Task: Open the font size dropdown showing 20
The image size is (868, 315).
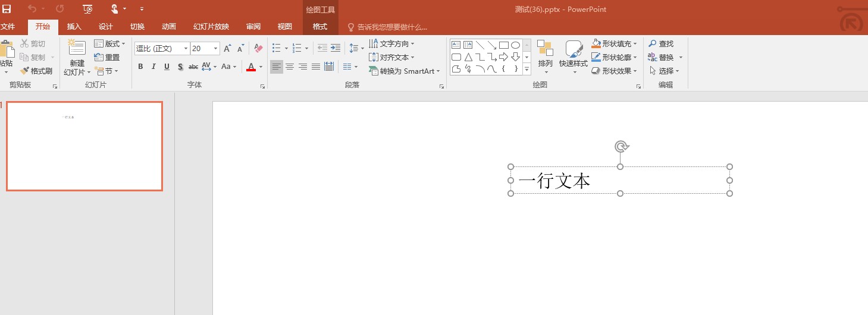Action: point(216,49)
